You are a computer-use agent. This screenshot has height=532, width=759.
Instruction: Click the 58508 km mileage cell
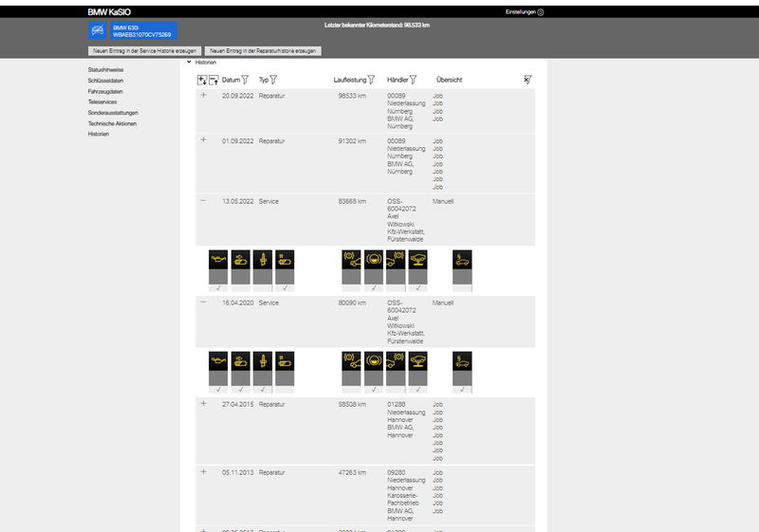pyautogui.click(x=352, y=404)
